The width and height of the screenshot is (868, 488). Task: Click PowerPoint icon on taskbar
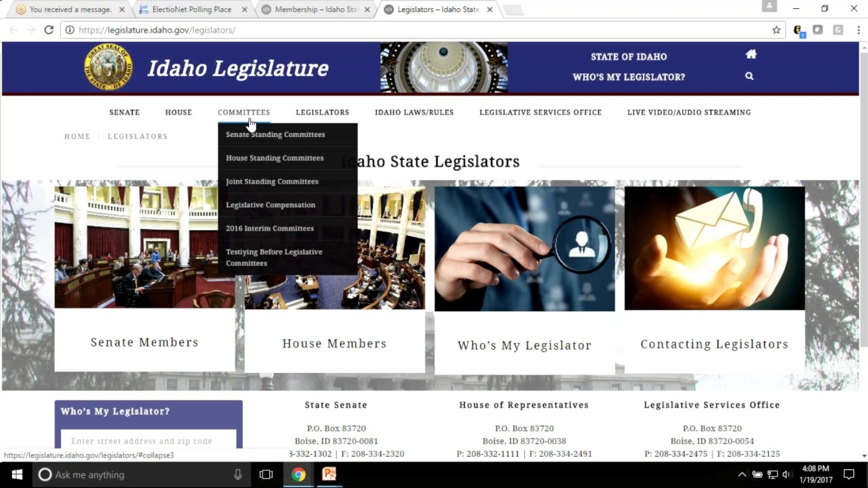click(329, 474)
